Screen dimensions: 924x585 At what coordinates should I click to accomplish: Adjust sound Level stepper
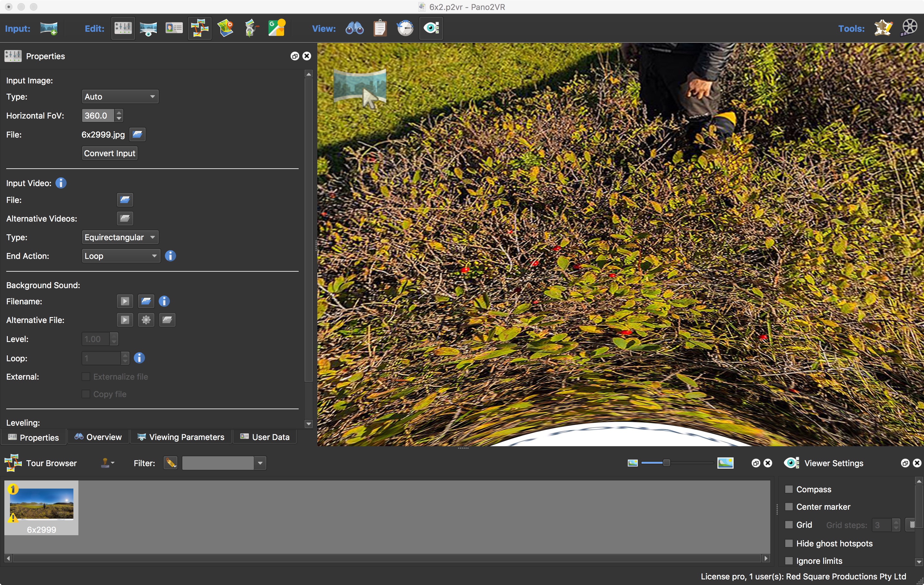pos(114,339)
